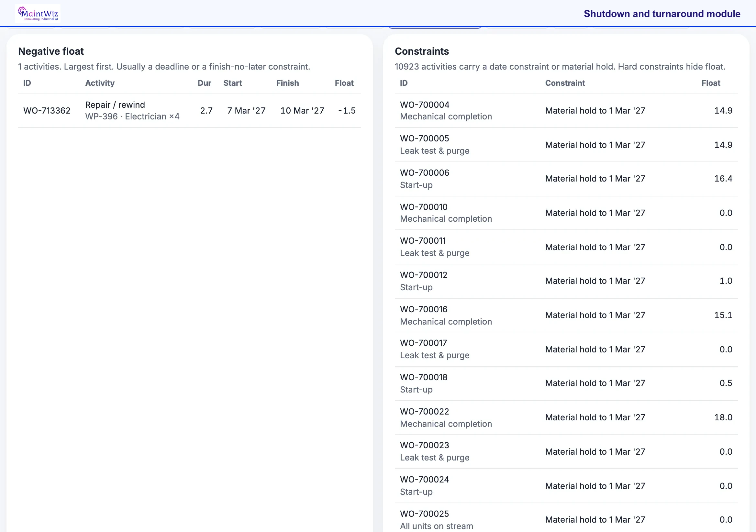Click 'WP-396 · Electrician ×4' subtext
The width and height of the screenshot is (756, 532).
tap(132, 116)
